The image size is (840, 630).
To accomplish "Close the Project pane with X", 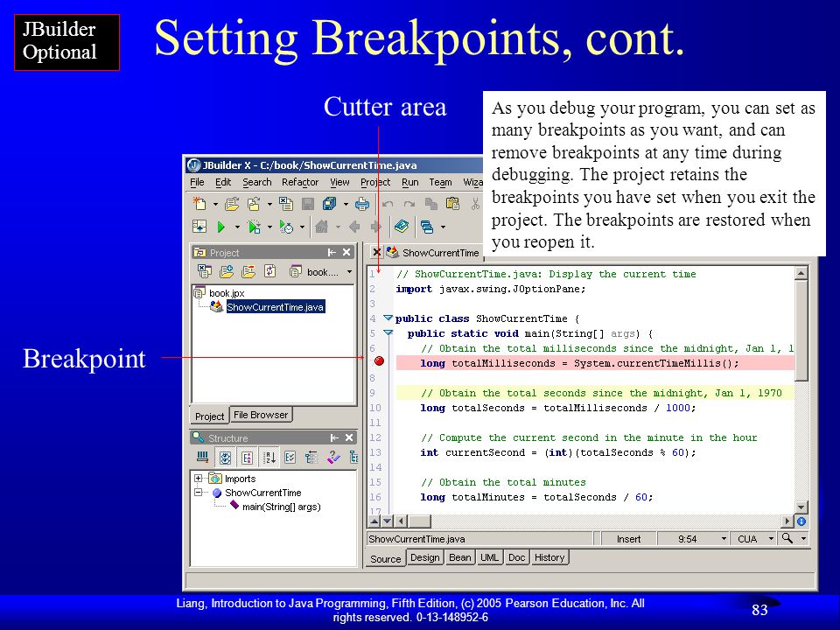I will [x=346, y=252].
